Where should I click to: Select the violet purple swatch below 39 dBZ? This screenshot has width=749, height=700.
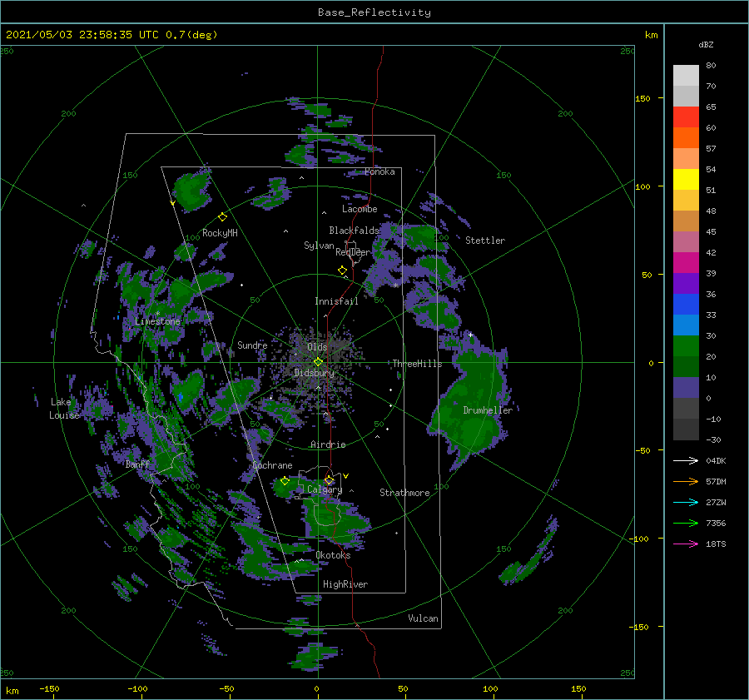686,283
